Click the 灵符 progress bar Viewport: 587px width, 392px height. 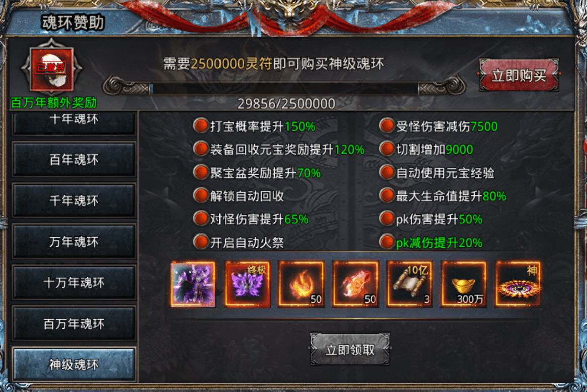(x=284, y=89)
